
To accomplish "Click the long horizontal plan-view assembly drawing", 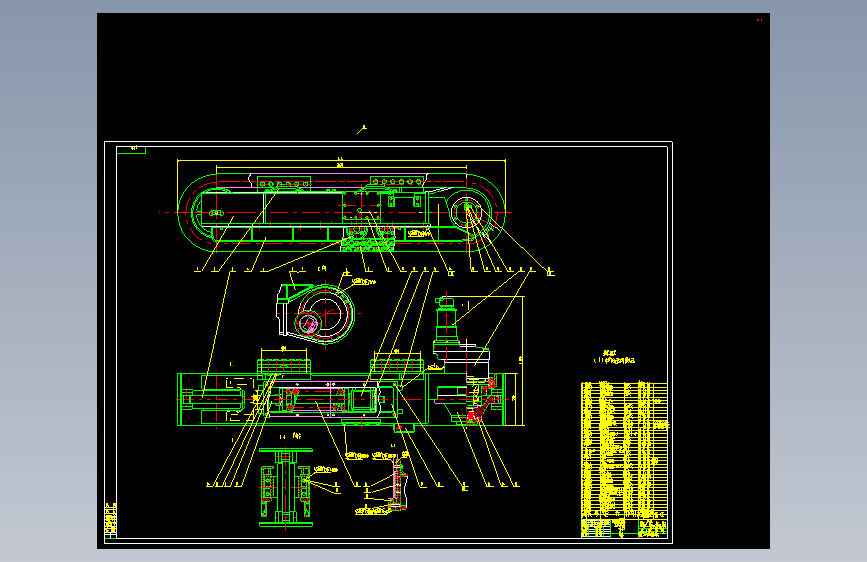I will point(341,398).
